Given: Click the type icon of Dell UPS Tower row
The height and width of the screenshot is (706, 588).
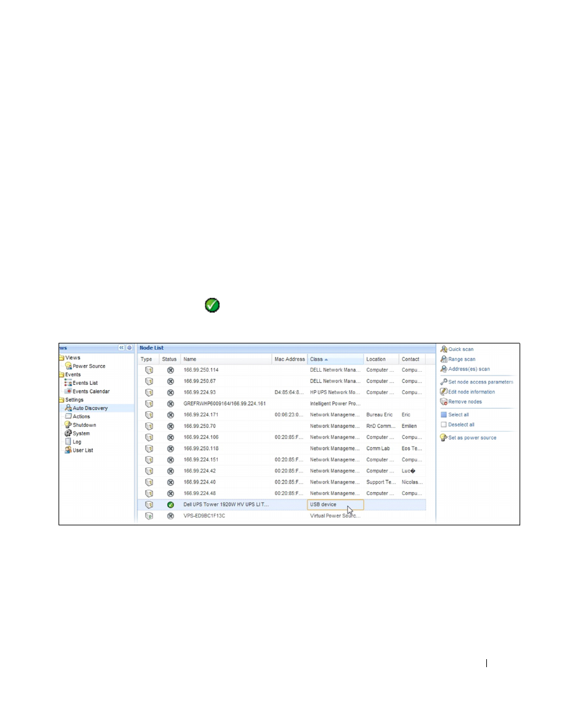Looking at the screenshot, I should (x=149, y=505).
